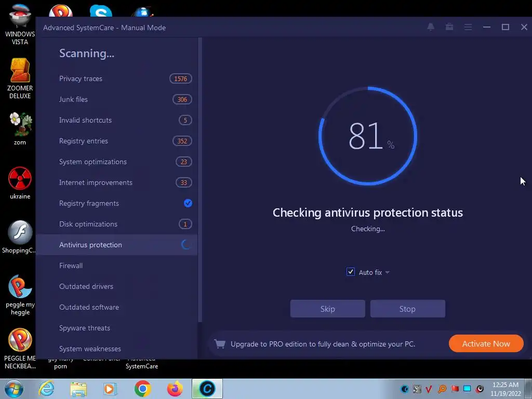Image resolution: width=532 pixels, height=399 pixels.
Task: Click the Disk optimizations count badge
Action: (x=185, y=224)
